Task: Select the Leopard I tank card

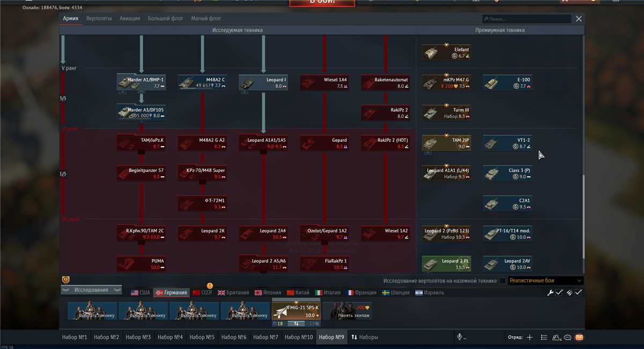Action: click(264, 82)
